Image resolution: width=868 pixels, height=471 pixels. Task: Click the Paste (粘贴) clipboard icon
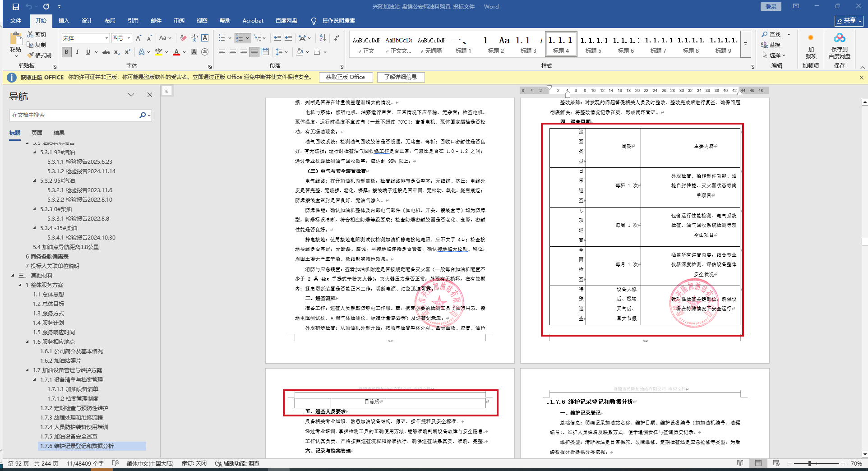(16, 39)
